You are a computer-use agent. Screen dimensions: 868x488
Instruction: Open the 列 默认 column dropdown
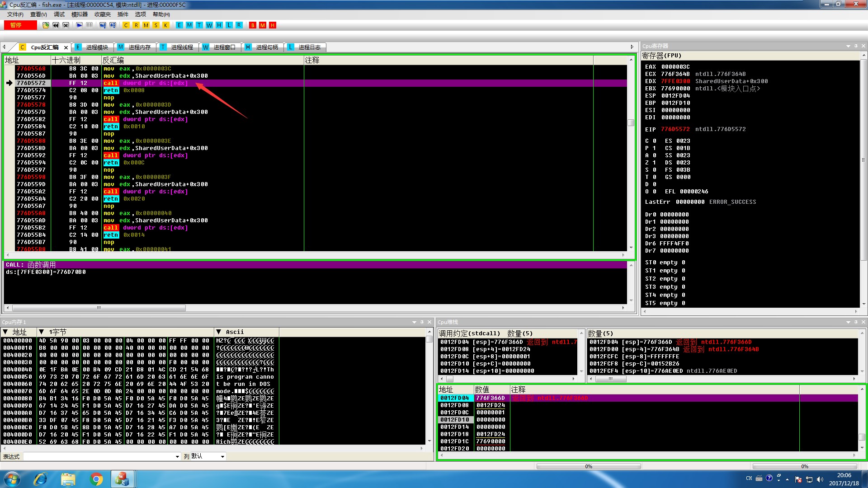point(222,457)
